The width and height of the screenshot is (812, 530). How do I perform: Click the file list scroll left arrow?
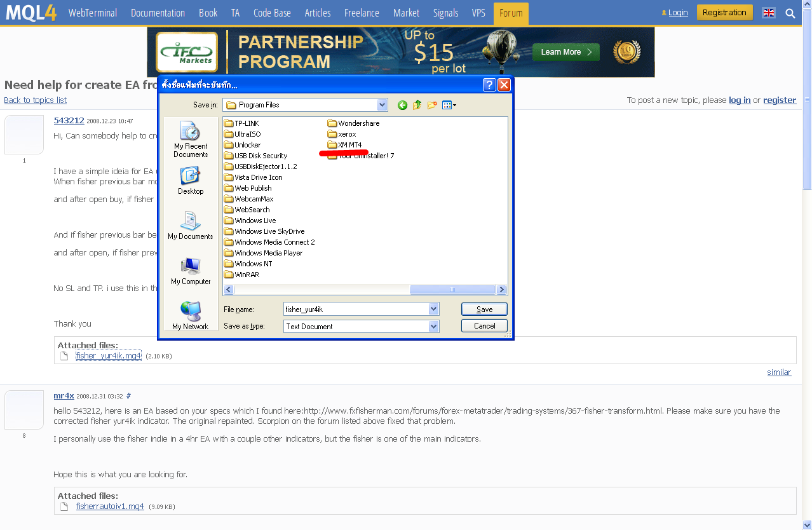click(x=229, y=290)
